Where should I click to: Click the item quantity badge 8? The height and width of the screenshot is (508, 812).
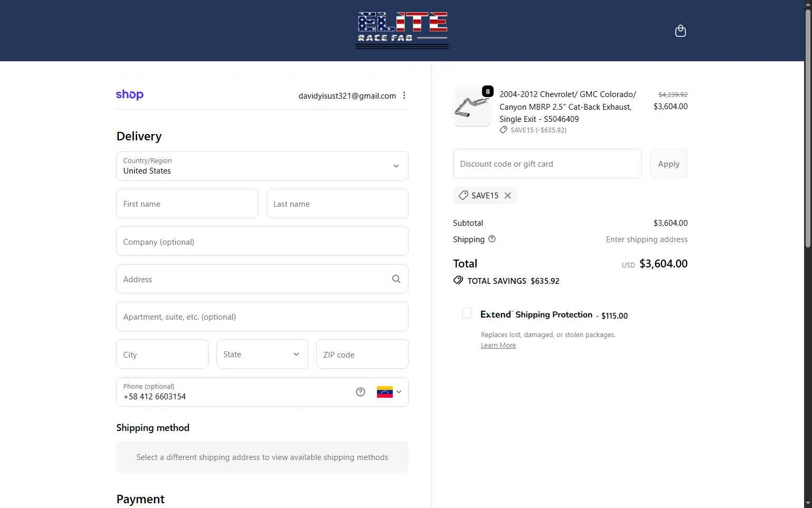pos(487,92)
